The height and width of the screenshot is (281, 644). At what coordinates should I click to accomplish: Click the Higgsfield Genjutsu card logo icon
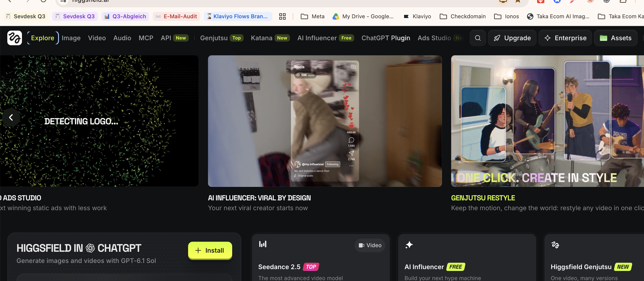[x=555, y=245]
